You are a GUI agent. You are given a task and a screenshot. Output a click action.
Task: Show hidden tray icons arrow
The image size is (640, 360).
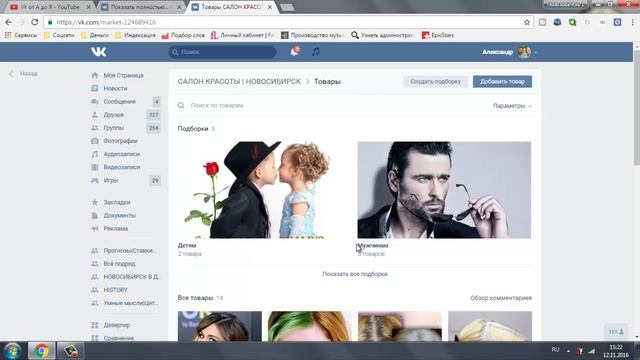(x=568, y=351)
